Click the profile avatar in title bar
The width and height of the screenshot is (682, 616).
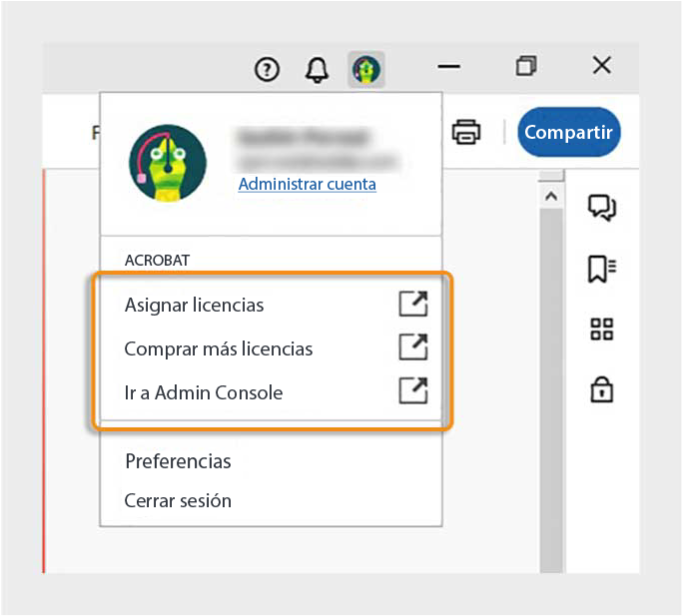point(366,69)
